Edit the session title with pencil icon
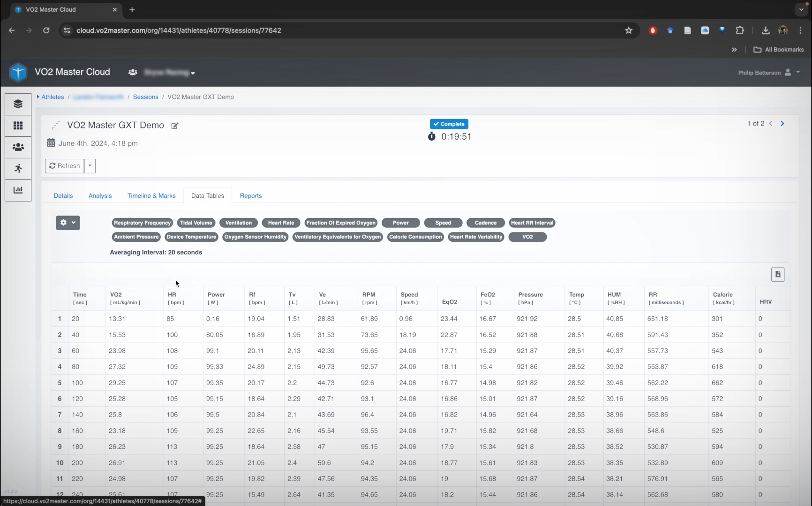 (175, 126)
